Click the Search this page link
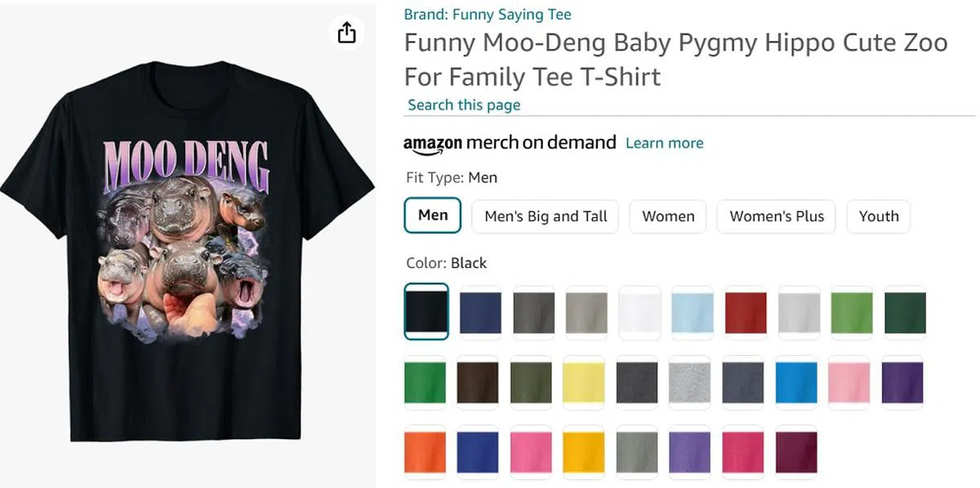Viewport: 980px width, 488px height. (464, 105)
